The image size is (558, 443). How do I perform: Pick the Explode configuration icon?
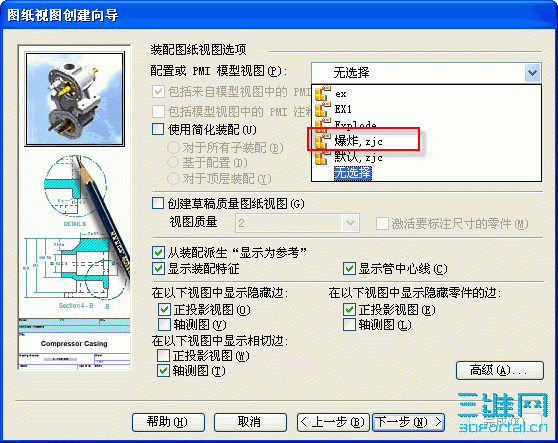[x=322, y=124]
